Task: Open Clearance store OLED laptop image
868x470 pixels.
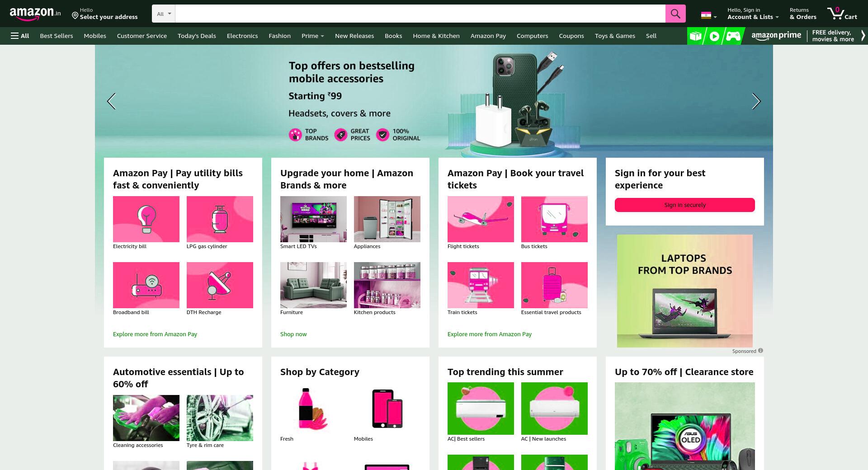Action: tap(685, 426)
